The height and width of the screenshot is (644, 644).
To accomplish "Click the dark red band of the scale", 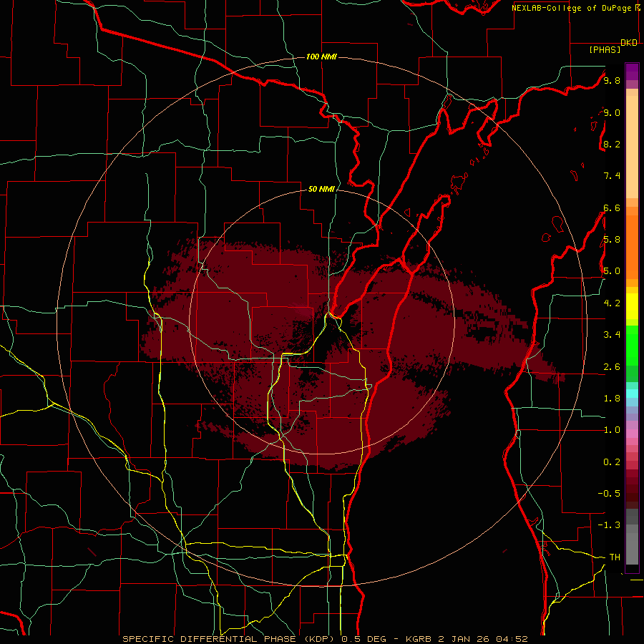I will pyautogui.click(x=632, y=489).
